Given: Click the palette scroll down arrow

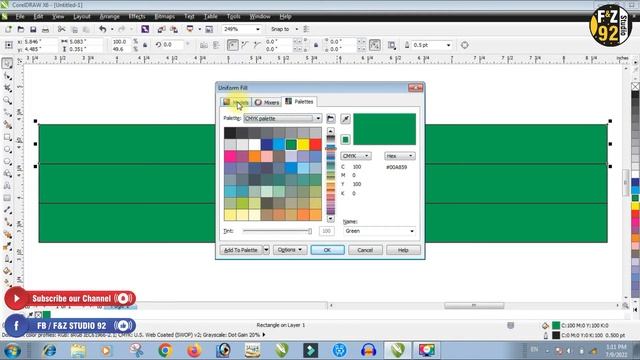Looking at the screenshot, I should pos(331,219).
